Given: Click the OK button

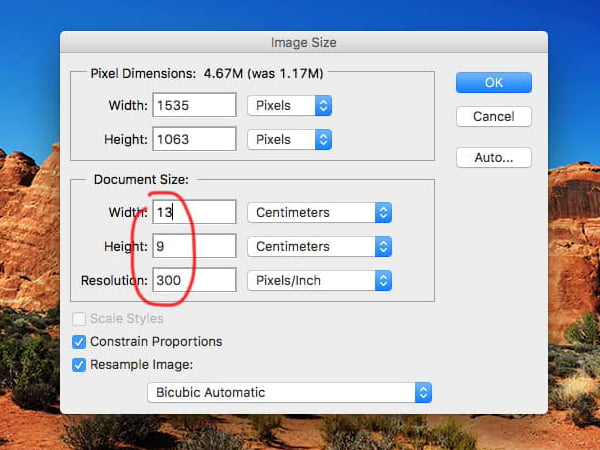Looking at the screenshot, I should [x=494, y=82].
